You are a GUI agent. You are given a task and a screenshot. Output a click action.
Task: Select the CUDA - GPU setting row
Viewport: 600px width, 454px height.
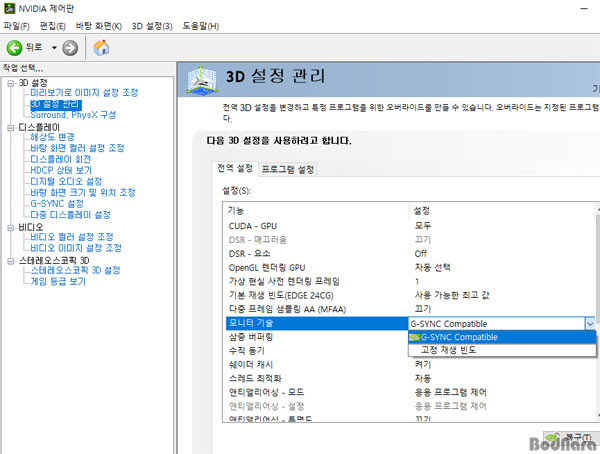click(409, 226)
